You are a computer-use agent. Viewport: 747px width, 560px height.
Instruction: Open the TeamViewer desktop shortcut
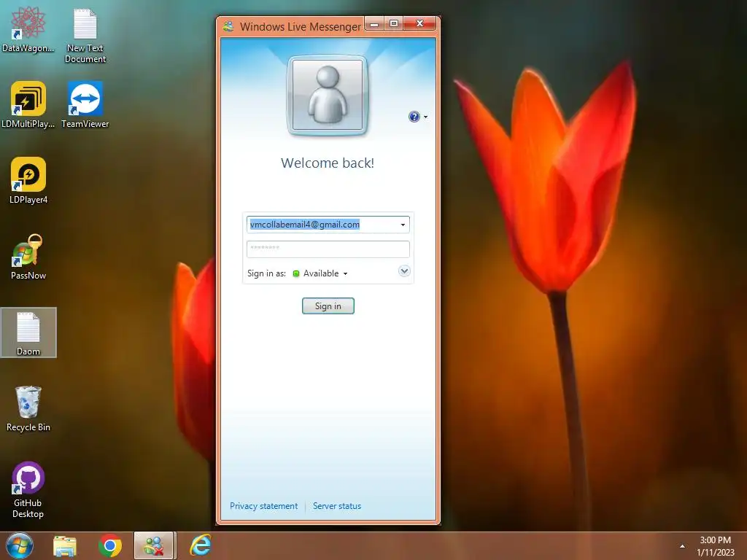click(85, 105)
